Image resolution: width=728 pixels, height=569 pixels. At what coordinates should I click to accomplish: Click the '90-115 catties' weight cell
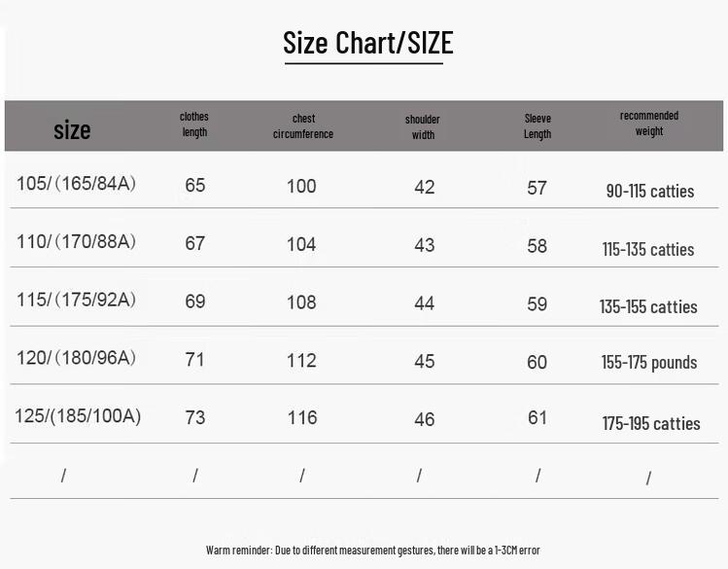click(x=650, y=191)
